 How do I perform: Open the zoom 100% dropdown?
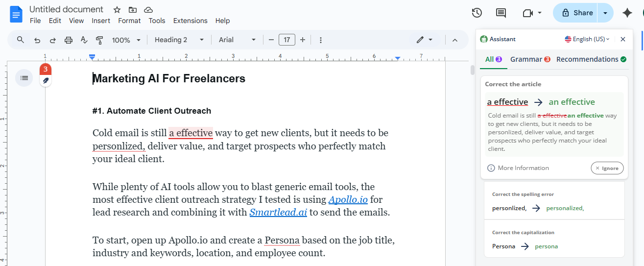pos(126,40)
